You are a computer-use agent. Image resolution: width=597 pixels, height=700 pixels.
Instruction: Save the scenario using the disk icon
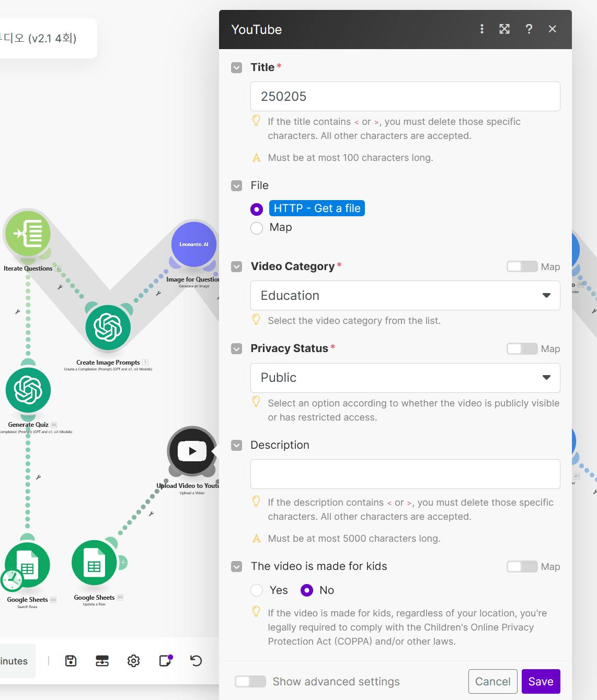71,661
